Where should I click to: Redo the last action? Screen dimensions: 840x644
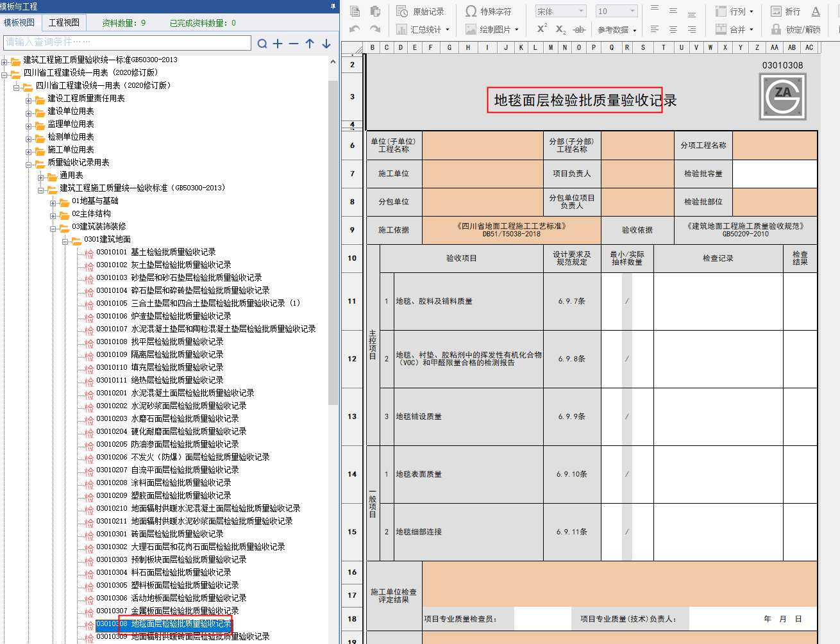(x=376, y=29)
